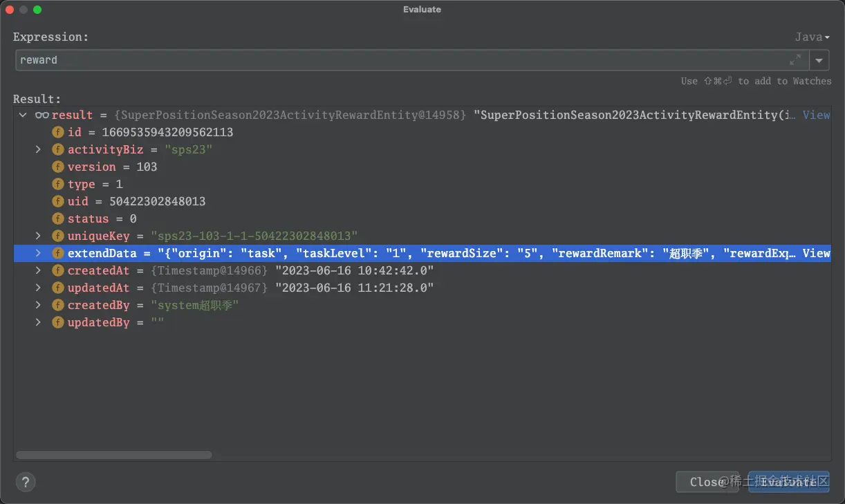
Task: Expand the extendData field node
Action: [x=39, y=253]
